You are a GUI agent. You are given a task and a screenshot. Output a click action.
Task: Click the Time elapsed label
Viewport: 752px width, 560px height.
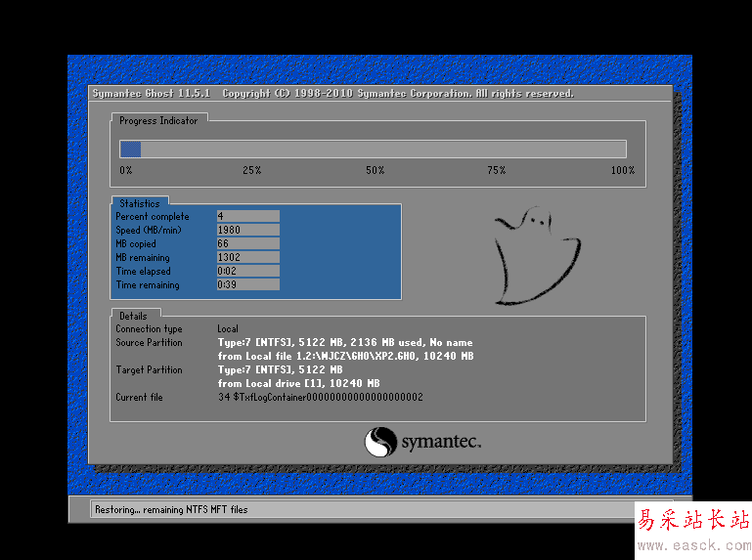[143, 272]
